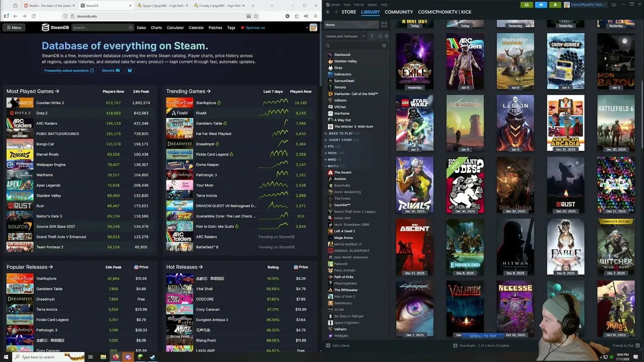Reload the page in the browser

[x=33, y=16]
